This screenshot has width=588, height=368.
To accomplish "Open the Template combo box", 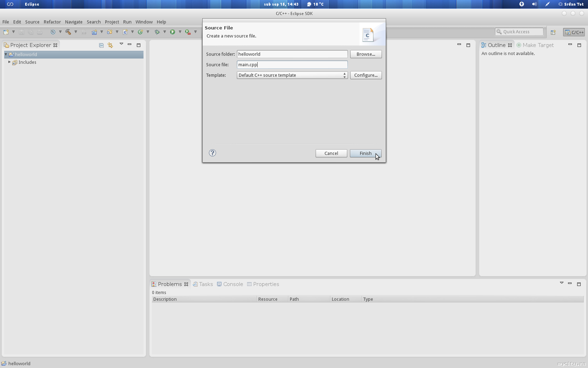I will pos(292,75).
